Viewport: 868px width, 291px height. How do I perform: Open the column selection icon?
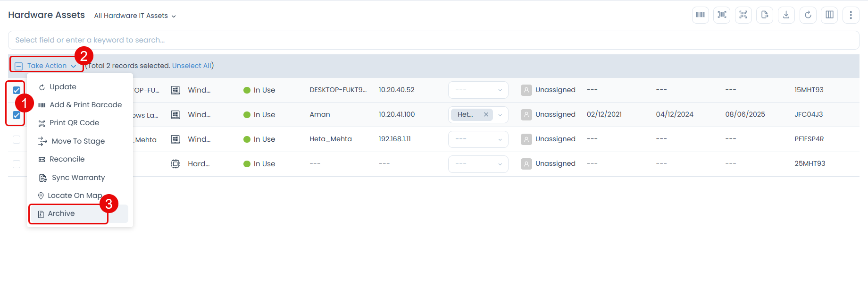pos(829,15)
